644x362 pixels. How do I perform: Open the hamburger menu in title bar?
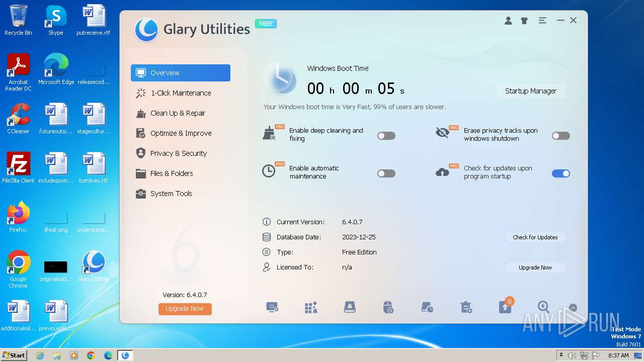(x=542, y=21)
